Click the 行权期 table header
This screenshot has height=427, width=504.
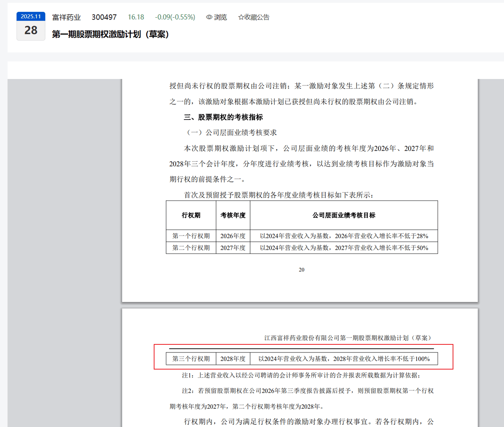point(191,215)
